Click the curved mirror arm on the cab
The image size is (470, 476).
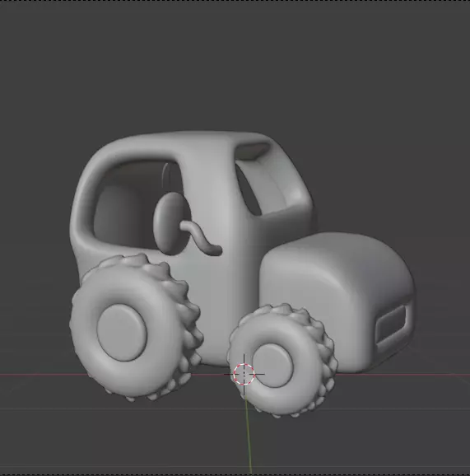202,237
